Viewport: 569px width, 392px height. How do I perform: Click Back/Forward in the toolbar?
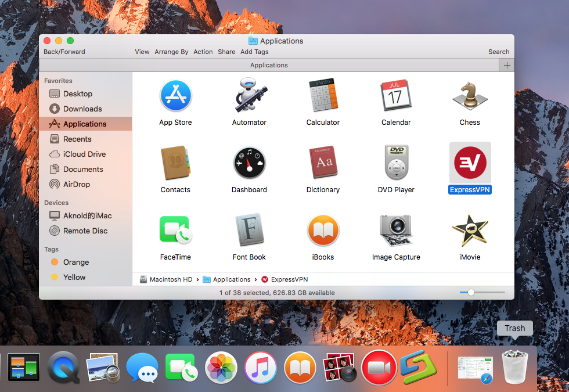pyautogui.click(x=64, y=52)
